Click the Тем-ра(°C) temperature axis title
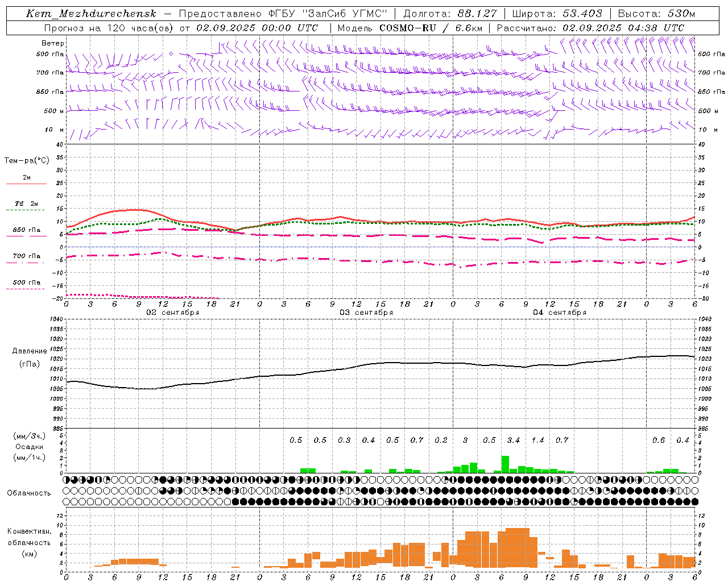 [x=27, y=161]
